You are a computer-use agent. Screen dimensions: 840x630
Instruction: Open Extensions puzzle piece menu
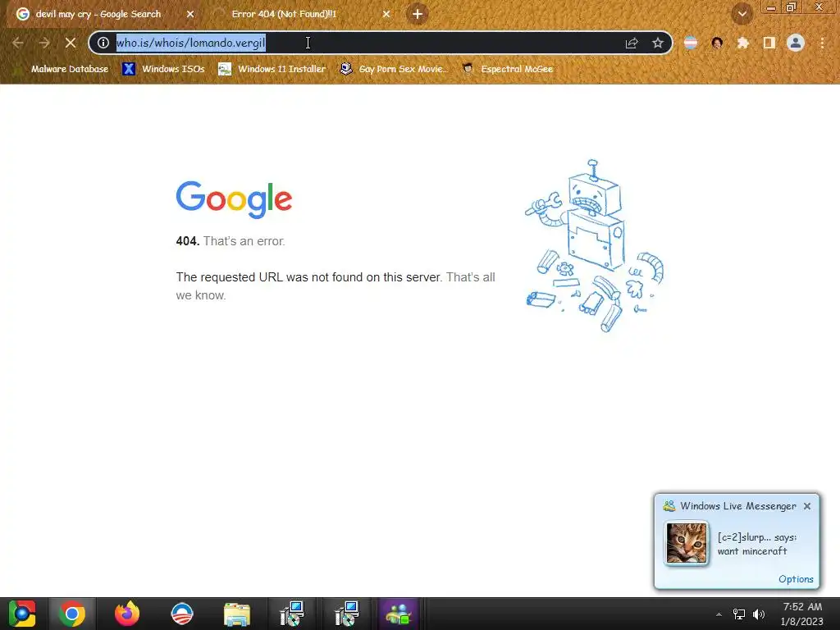[x=743, y=43]
